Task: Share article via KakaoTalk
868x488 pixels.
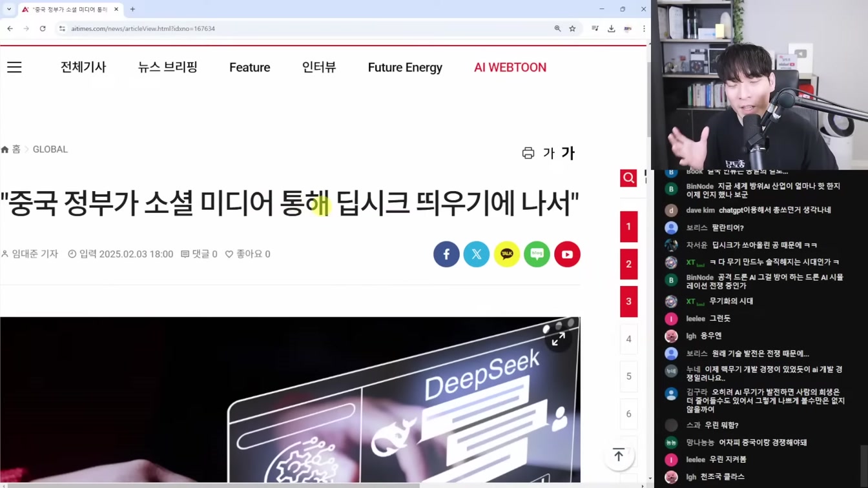Action: pos(507,254)
